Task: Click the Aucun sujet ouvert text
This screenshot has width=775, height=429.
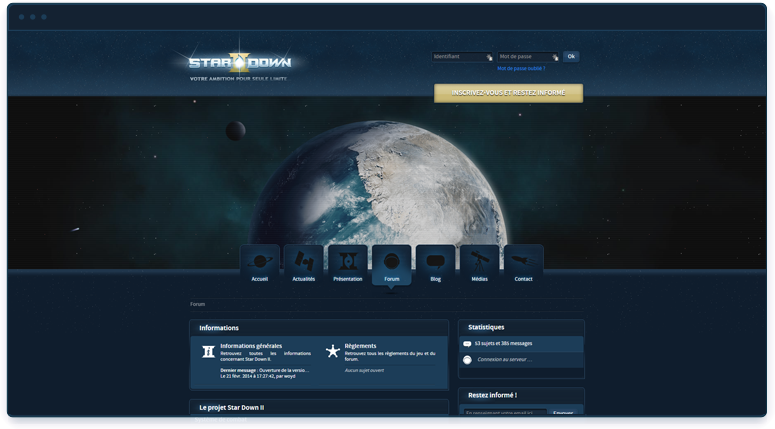Action: pyautogui.click(x=364, y=370)
